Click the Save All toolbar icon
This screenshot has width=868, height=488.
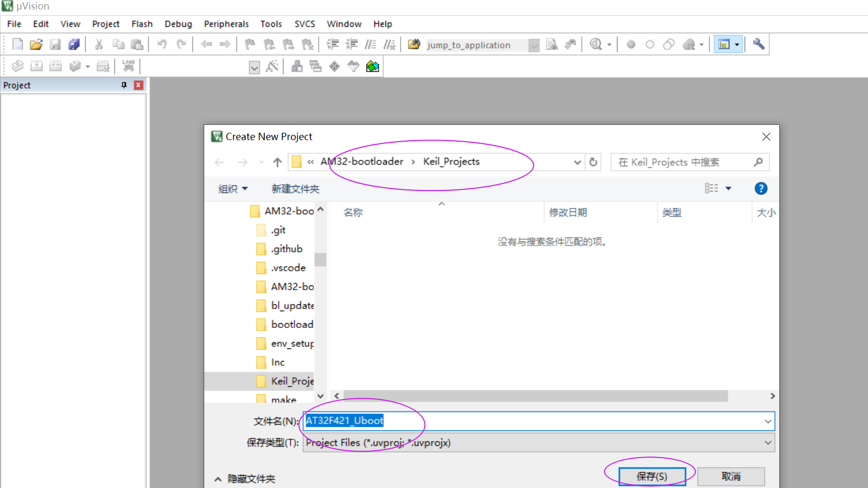coord(74,45)
